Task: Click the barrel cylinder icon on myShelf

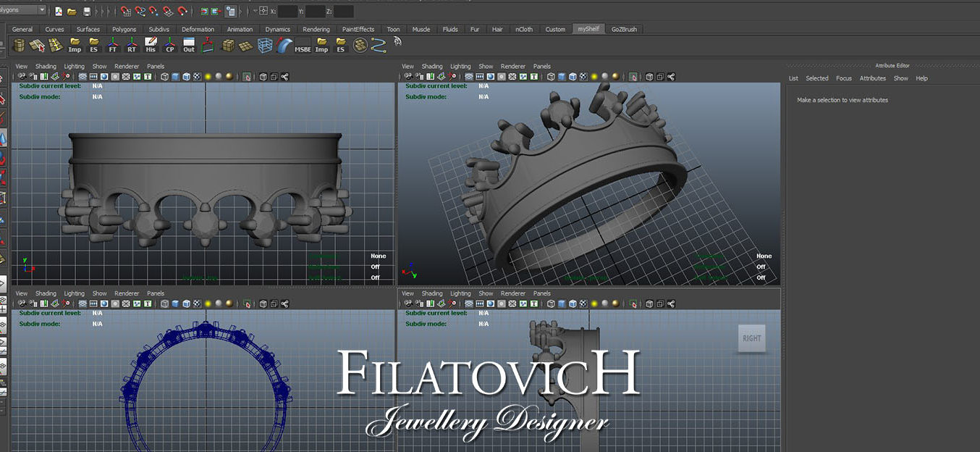Action: (x=19, y=45)
